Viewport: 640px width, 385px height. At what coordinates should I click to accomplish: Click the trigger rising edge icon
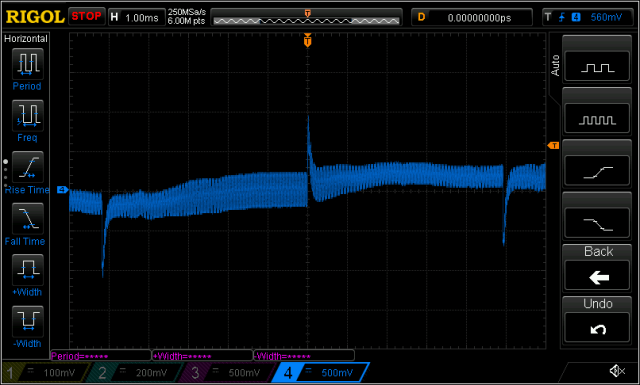click(562, 17)
